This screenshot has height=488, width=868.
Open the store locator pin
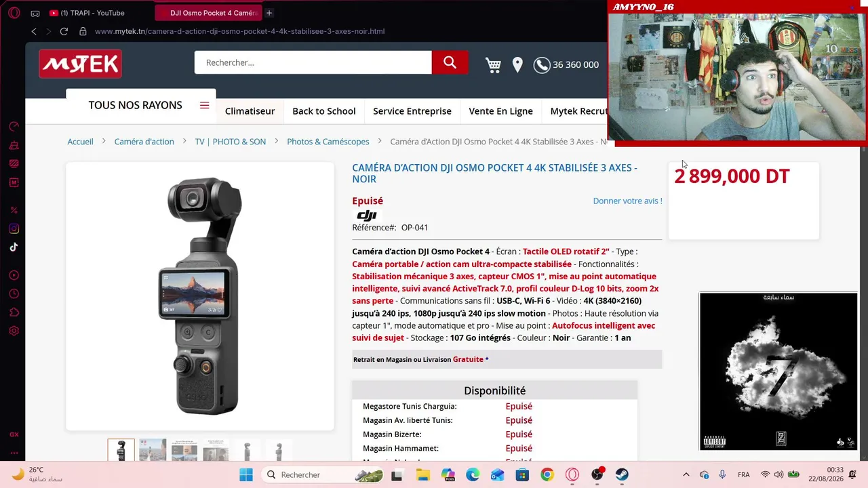tap(517, 65)
